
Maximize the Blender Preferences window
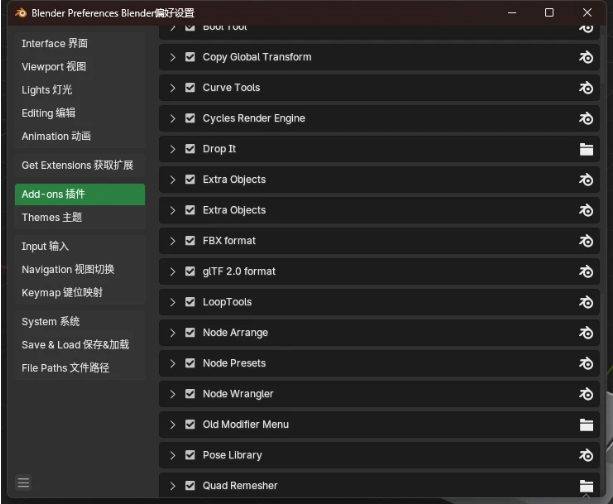coord(549,13)
